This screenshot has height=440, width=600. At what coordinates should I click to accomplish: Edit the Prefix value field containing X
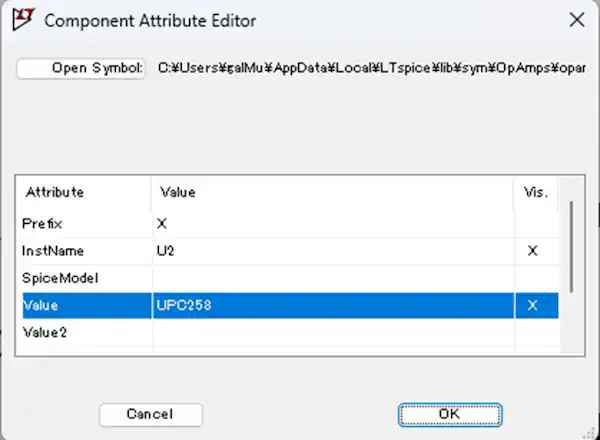[330, 224]
